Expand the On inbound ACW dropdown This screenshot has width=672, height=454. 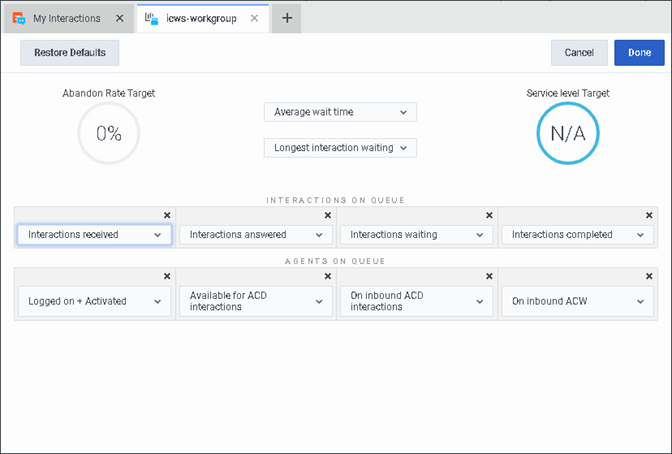pyautogui.click(x=577, y=301)
